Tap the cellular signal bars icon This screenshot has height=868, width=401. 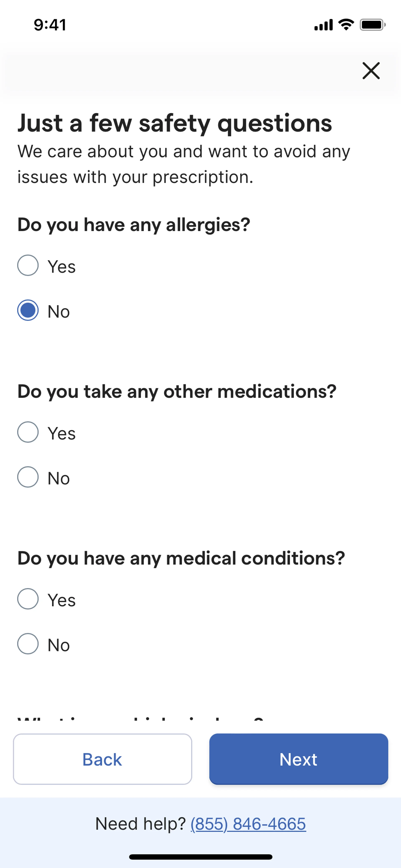click(x=323, y=25)
